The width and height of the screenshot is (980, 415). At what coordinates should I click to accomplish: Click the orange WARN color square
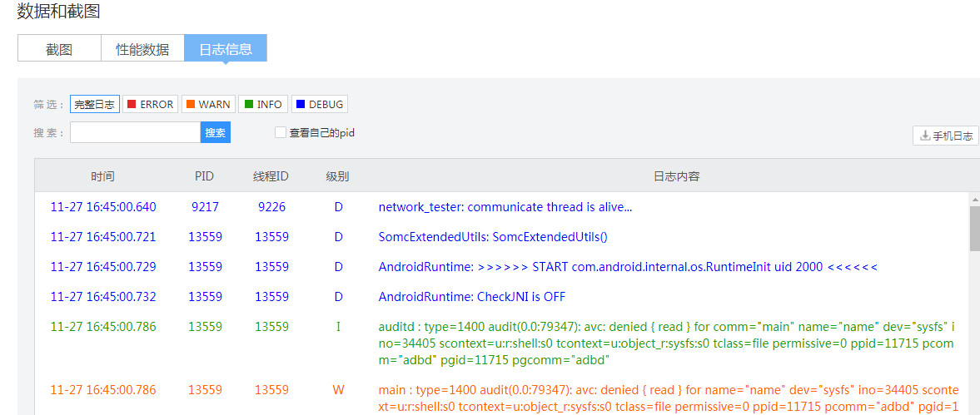pos(190,104)
